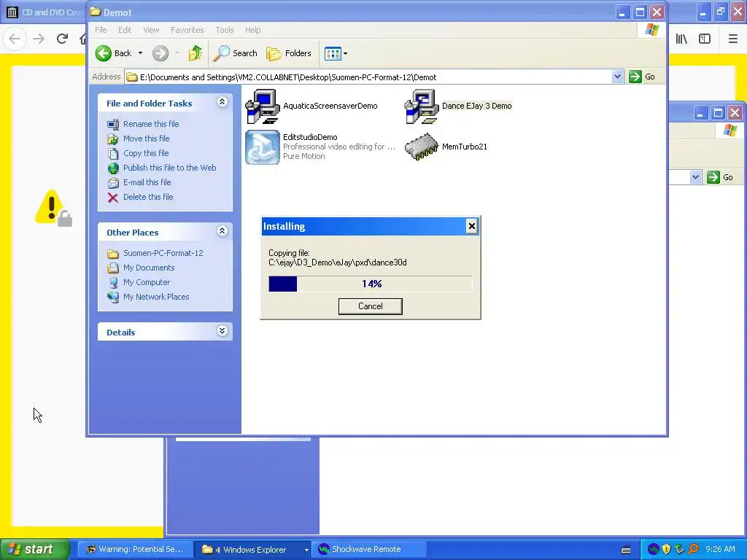Collapse the File and Folder Tasks panel

tap(222, 102)
